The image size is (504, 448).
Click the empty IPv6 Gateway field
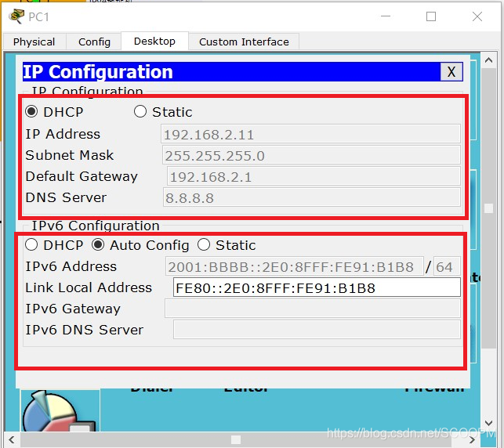point(313,309)
